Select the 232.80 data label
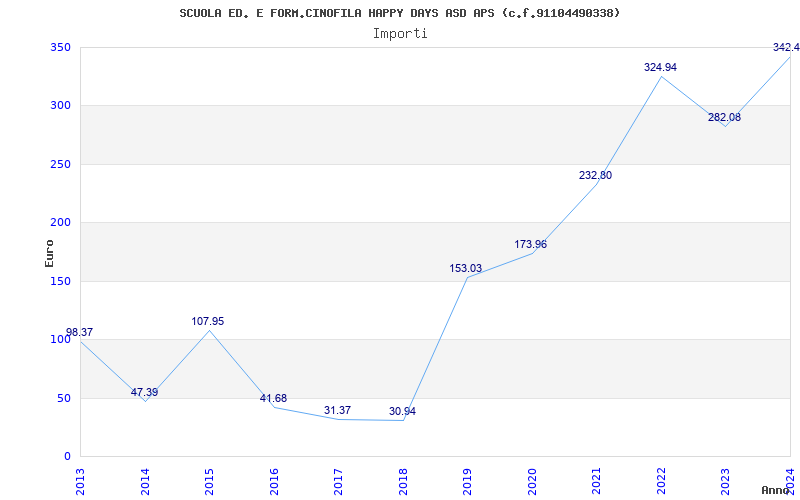 click(595, 176)
